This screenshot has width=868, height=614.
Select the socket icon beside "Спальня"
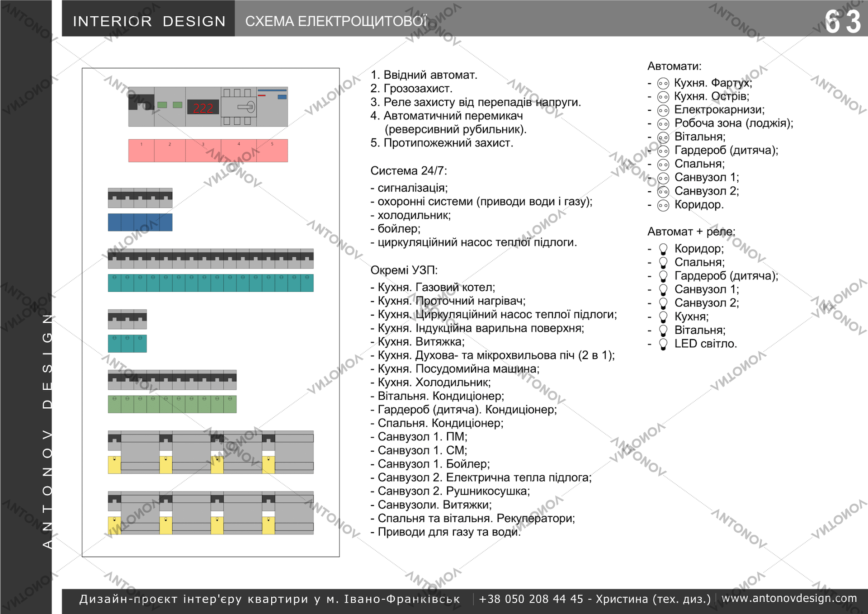pos(663,165)
